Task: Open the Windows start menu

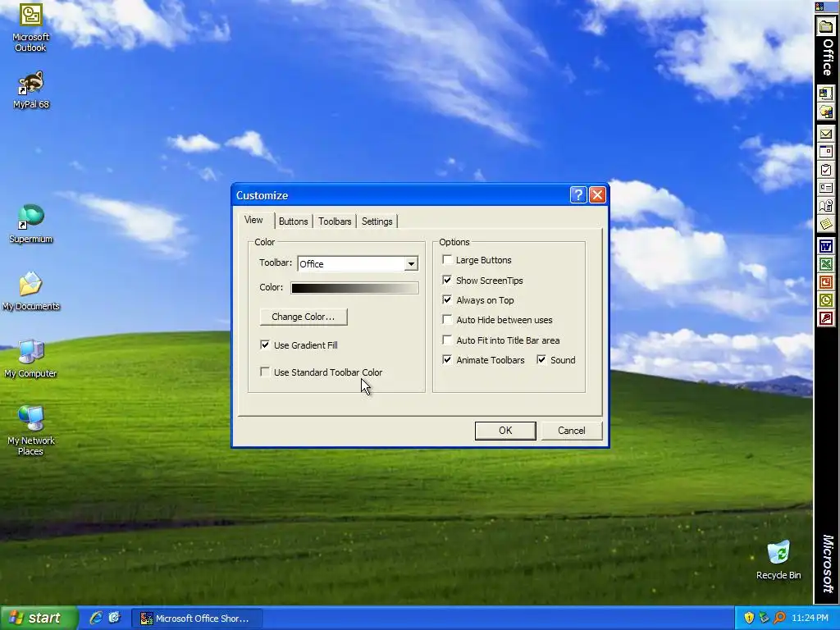Action: tap(39, 618)
